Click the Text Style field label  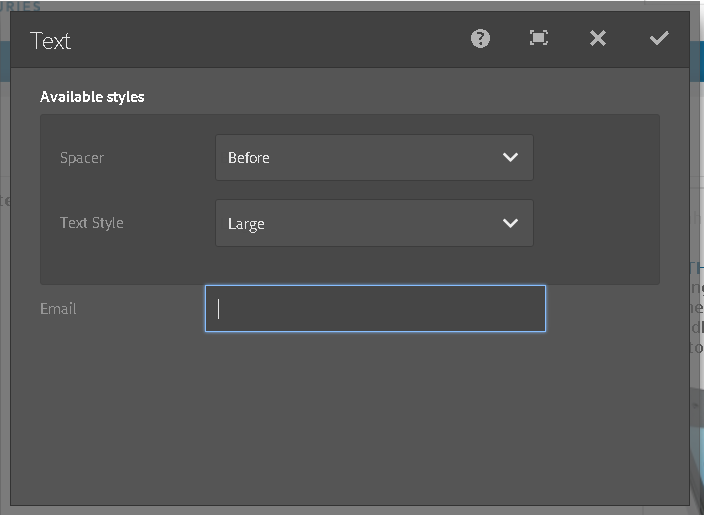[92, 223]
